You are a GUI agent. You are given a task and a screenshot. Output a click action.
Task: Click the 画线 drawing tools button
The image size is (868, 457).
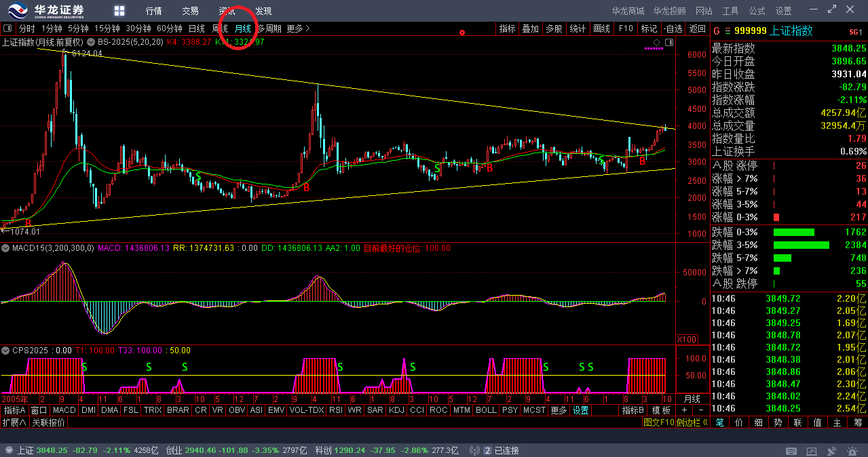[601, 28]
